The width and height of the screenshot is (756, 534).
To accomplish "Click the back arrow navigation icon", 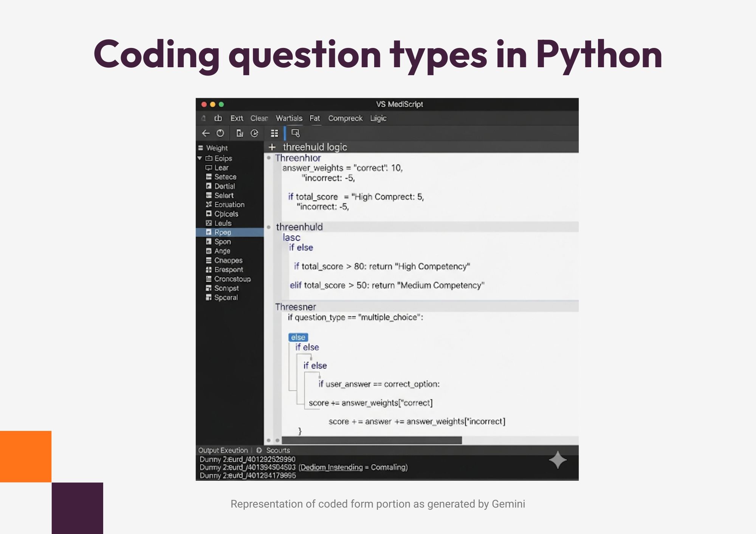I will (x=206, y=133).
